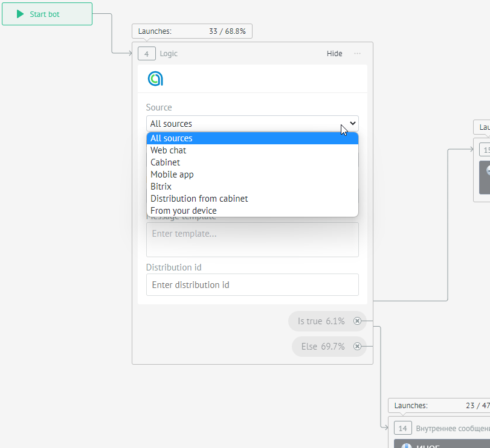Select the highlighted "All sources" option
490x448 pixels.
171,138
